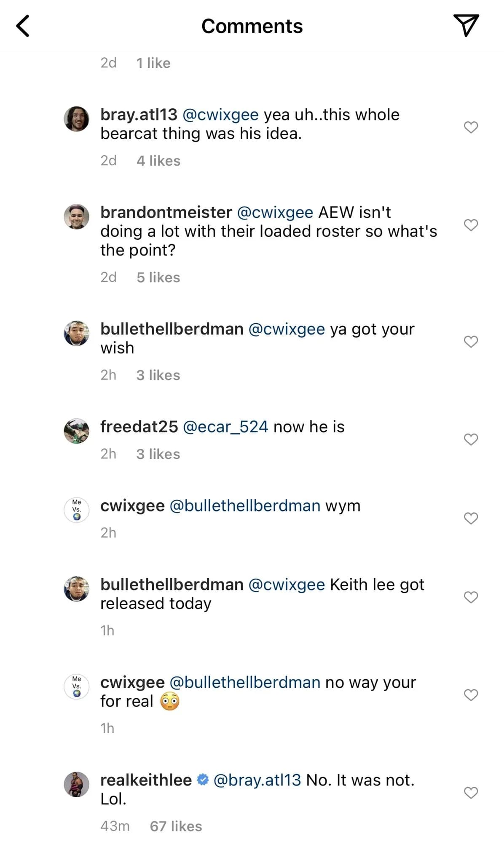View 5 likes on brandontmeister's comment
The width and height of the screenshot is (504, 863).
(158, 277)
